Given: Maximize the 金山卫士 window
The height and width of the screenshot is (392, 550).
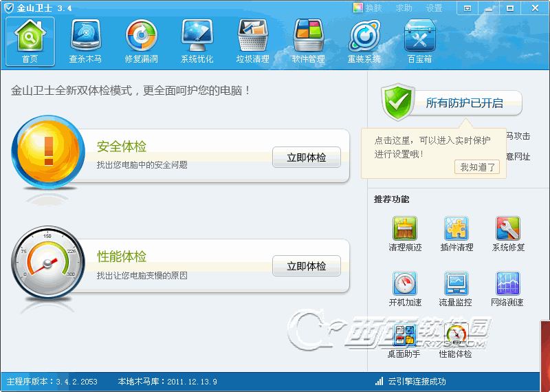Looking at the screenshot, I should (x=510, y=8).
